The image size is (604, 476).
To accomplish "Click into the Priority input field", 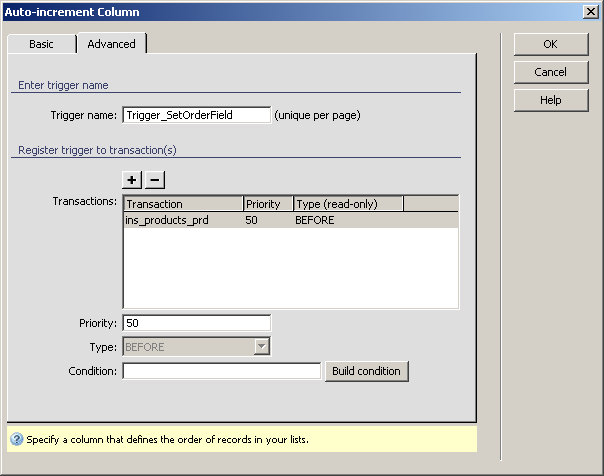I will (196, 323).
